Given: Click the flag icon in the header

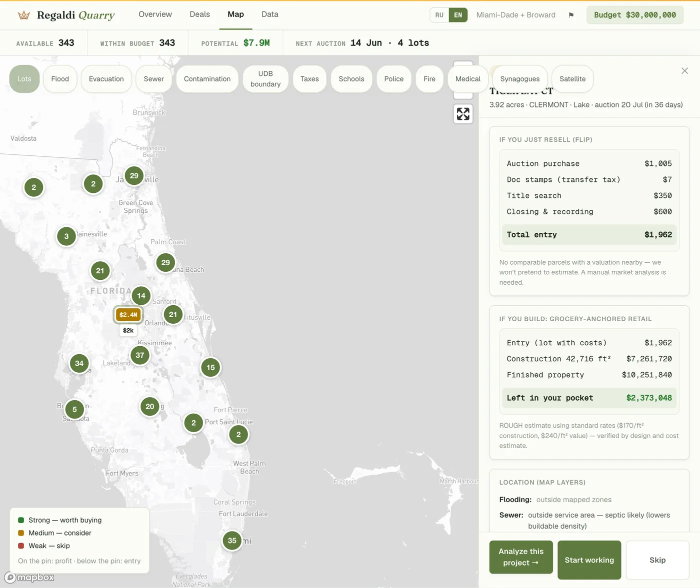Looking at the screenshot, I should tap(571, 15).
